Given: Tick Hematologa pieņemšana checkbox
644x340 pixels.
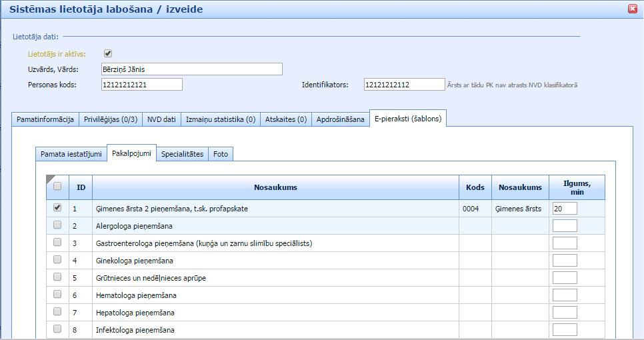Looking at the screenshot, I should click(57, 295).
